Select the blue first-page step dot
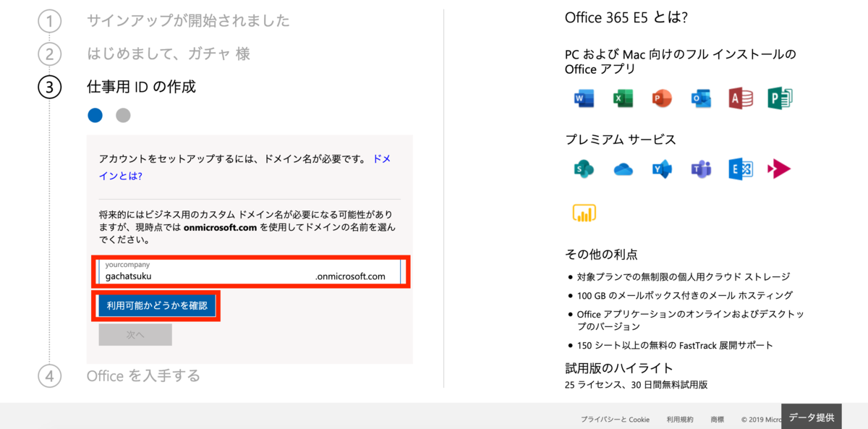Screen dimensions: 868x429 click(95, 115)
